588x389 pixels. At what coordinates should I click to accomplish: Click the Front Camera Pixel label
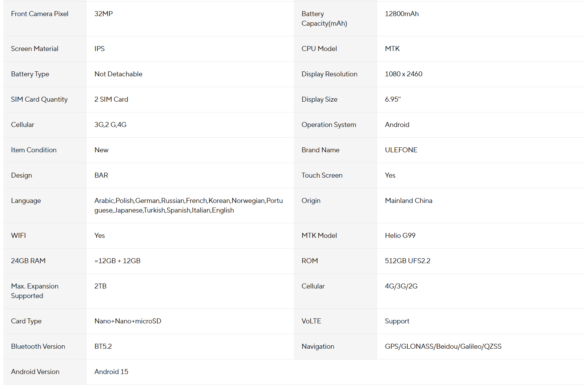[x=40, y=14]
